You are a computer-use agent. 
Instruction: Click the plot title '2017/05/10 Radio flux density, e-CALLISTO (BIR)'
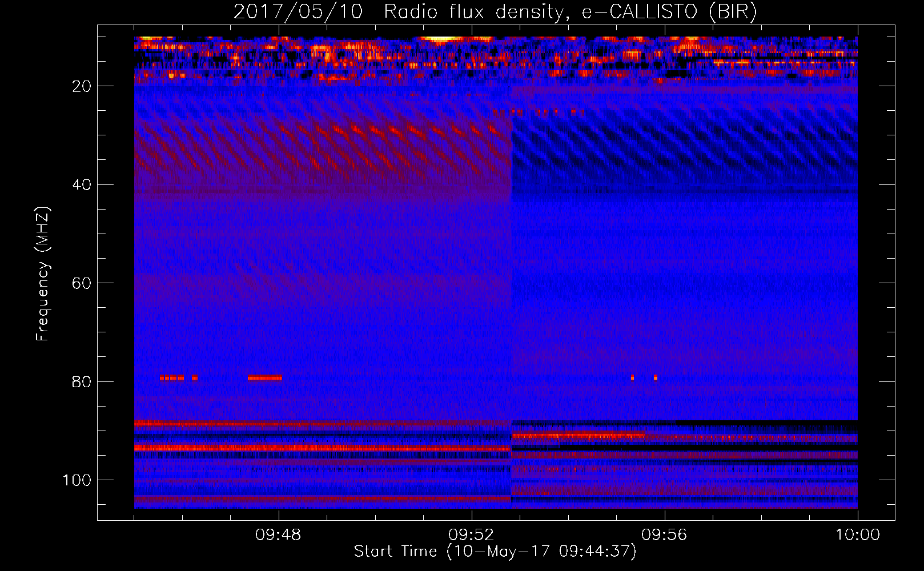point(495,11)
